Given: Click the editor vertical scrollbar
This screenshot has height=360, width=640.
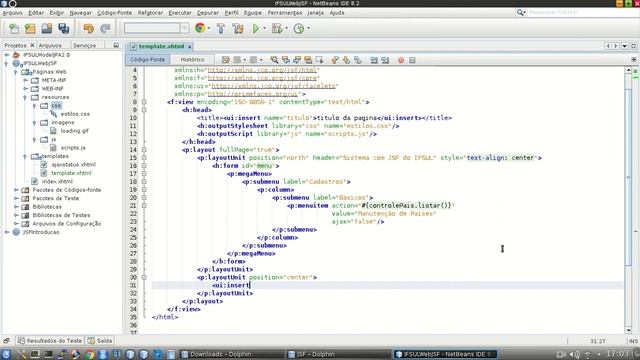Looking at the screenshot, I should pos(628,176).
